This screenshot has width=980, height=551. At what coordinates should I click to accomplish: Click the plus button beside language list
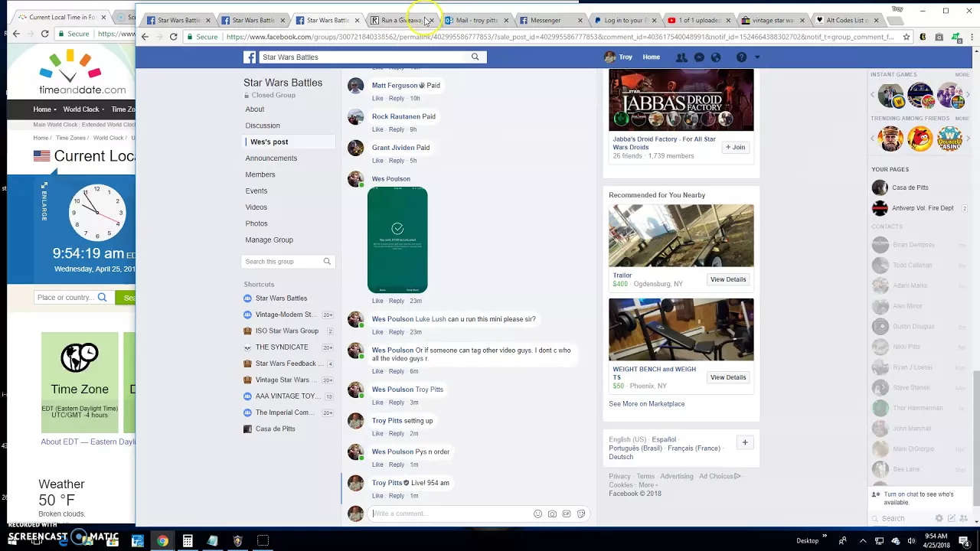tap(744, 442)
